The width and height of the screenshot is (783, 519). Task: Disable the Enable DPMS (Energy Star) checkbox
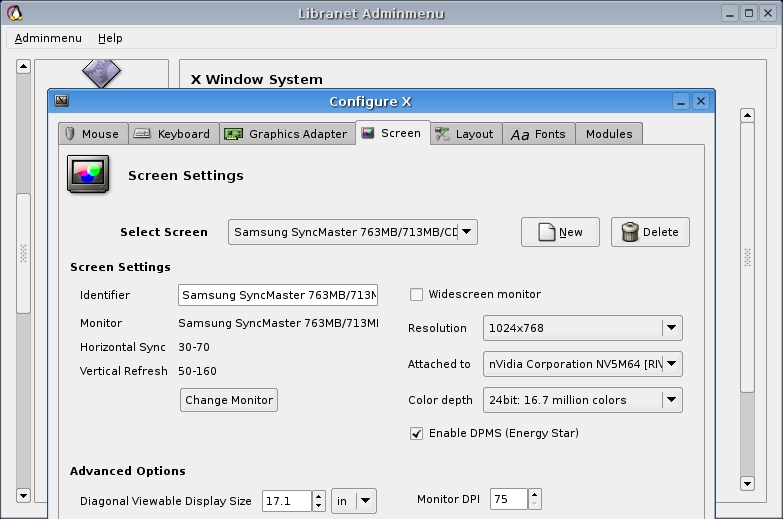point(417,433)
